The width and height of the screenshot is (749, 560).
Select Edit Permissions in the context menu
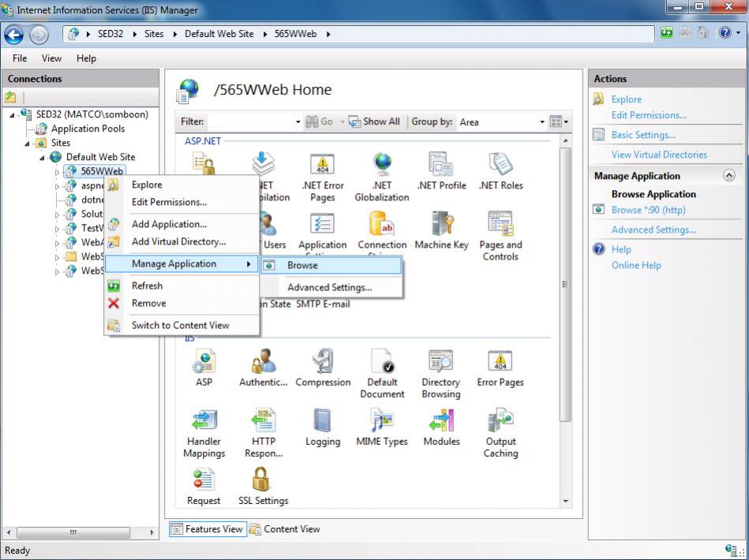[182, 202]
